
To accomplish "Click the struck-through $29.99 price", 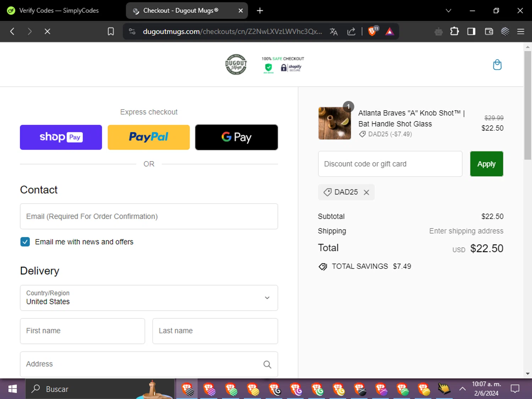I will [494, 118].
